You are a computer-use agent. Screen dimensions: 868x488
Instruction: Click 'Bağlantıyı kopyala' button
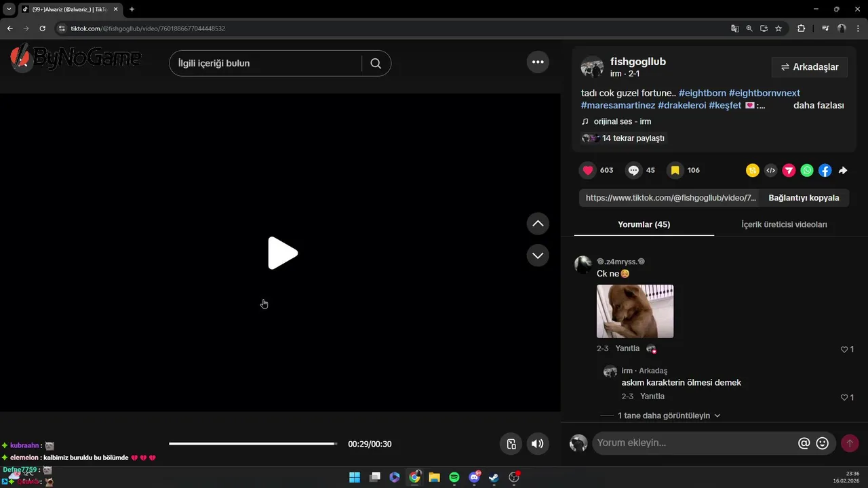804,198
